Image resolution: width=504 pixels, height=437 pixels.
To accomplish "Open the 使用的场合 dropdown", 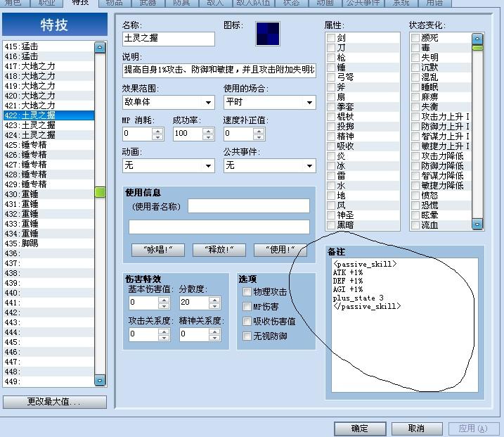I will [270, 102].
